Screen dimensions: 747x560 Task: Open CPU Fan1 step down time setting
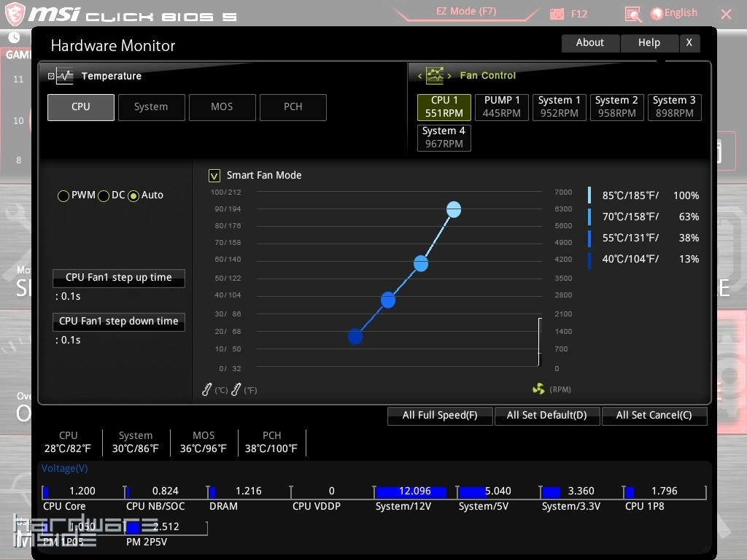tap(119, 322)
